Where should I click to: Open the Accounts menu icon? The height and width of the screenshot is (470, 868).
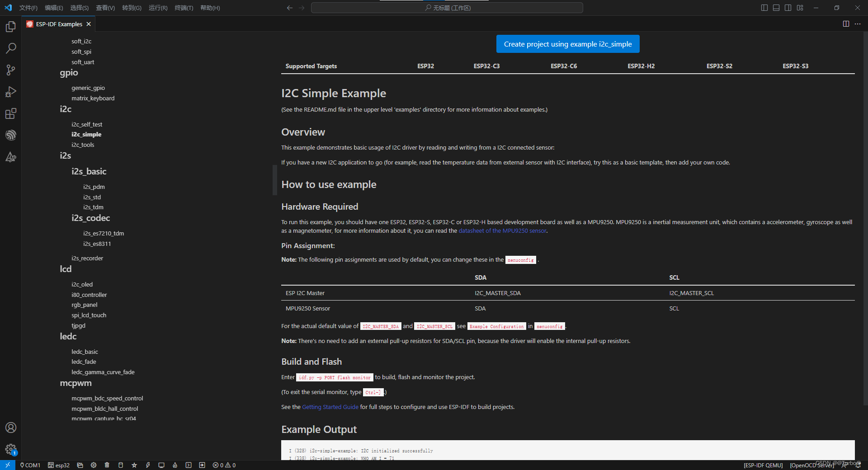tap(11, 428)
